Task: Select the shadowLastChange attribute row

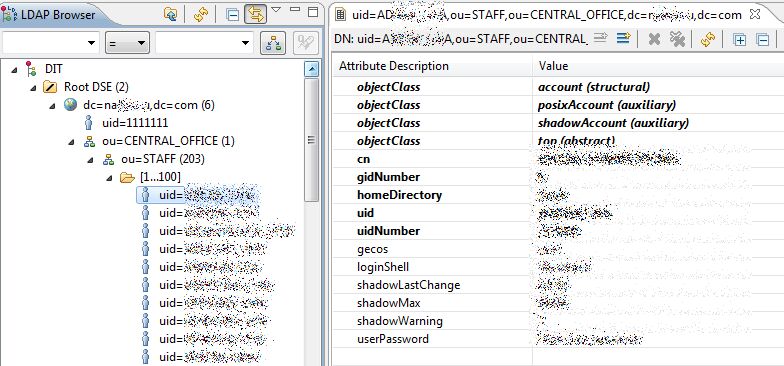Action: pos(558,285)
